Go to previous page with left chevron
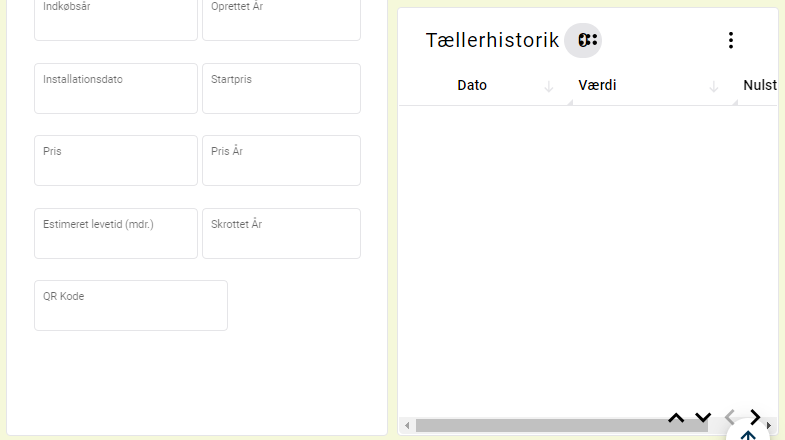The image size is (785, 440). (730, 416)
